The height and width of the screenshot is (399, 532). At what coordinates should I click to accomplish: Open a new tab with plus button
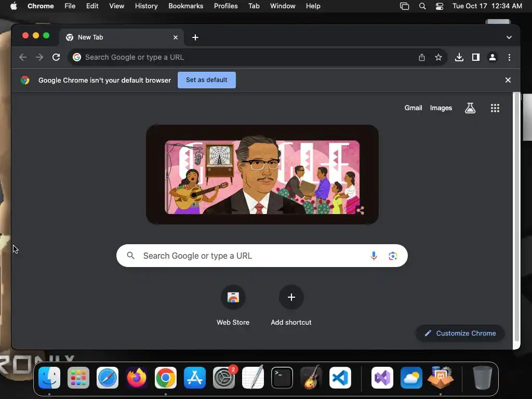pyautogui.click(x=195, y=37)
